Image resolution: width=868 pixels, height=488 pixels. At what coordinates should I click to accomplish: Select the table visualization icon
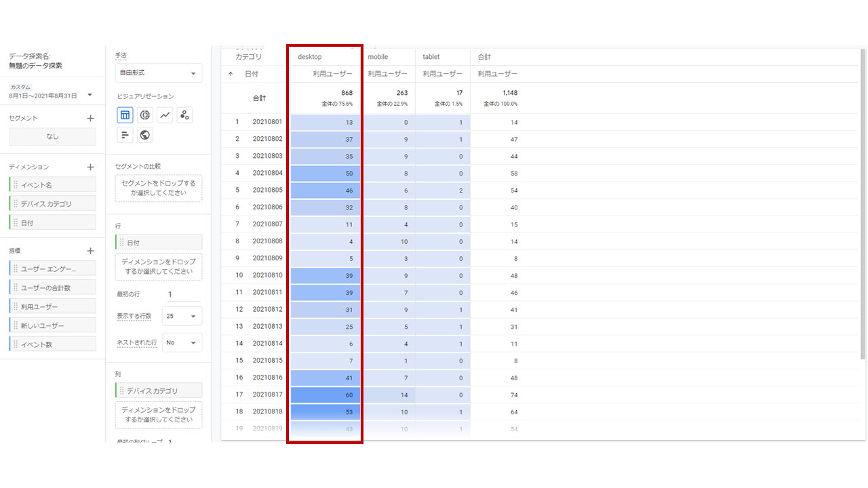pos(125,115)
